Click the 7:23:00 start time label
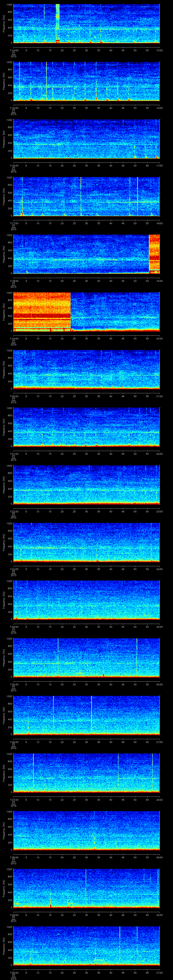The image size is (173, 980). point(13,569)
